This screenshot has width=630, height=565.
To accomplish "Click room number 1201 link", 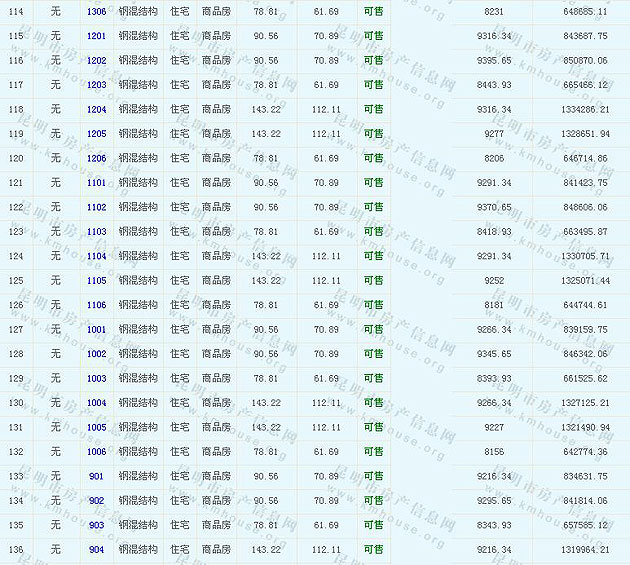I will [x=96, y=36].
